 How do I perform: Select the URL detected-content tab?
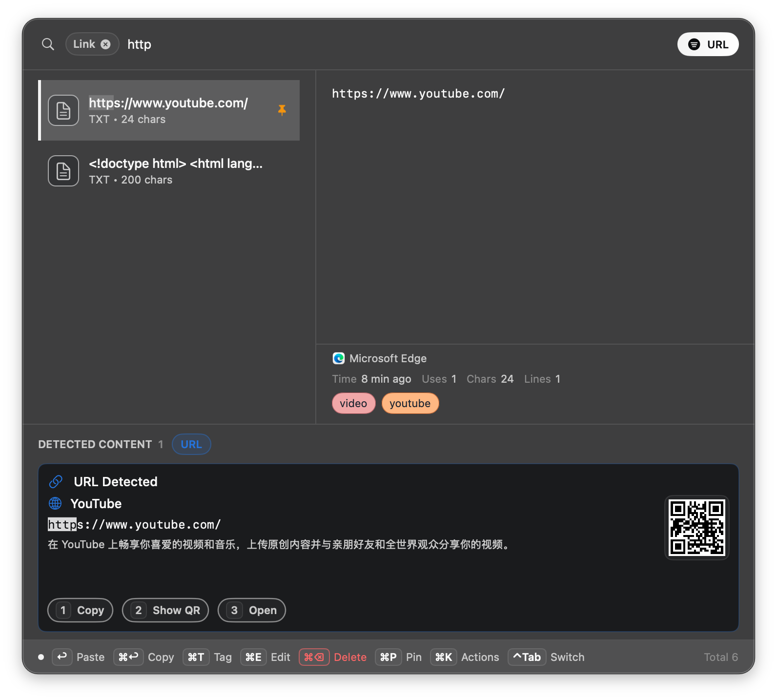coord(191,444)
